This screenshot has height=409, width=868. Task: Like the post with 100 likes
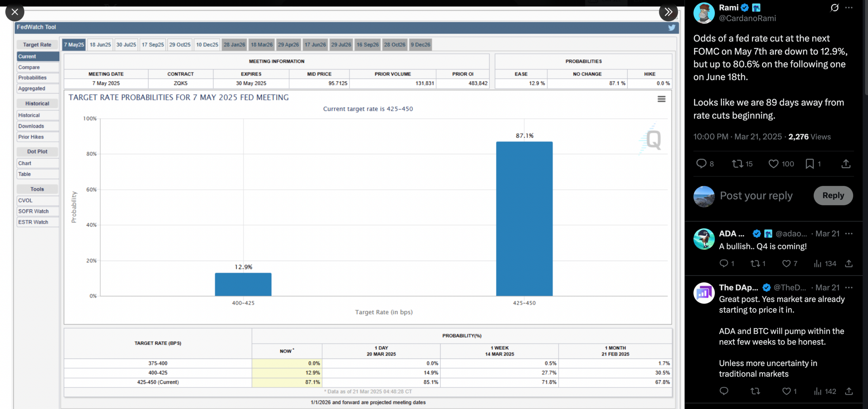pyautogui.click(x=773, y=164)
